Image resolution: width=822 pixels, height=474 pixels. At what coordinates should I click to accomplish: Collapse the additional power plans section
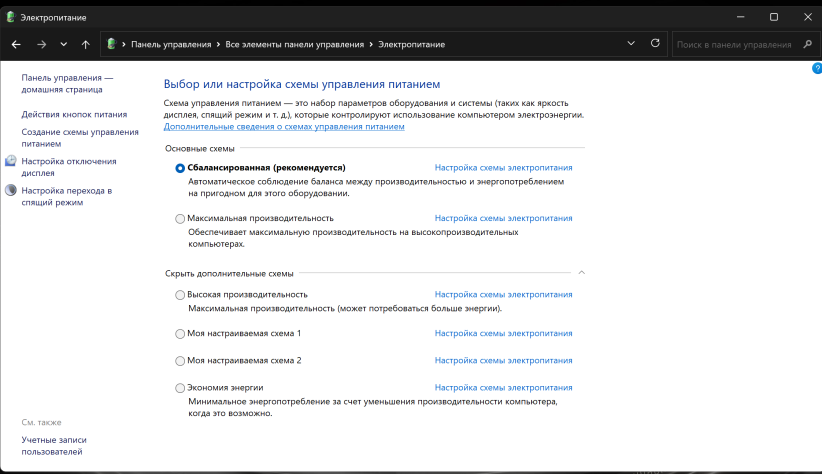pos(581,272)
